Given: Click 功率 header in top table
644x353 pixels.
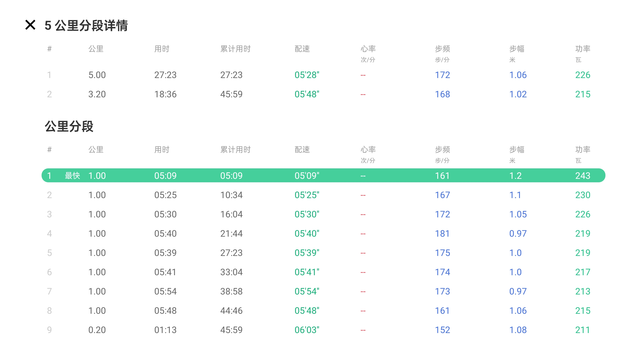Looking at the screenshot, I should click(582, 49).
